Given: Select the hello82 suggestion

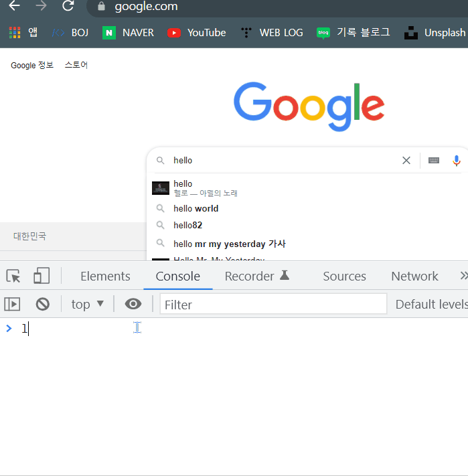Looking at the screenshot, I should [x=307, y=225].
